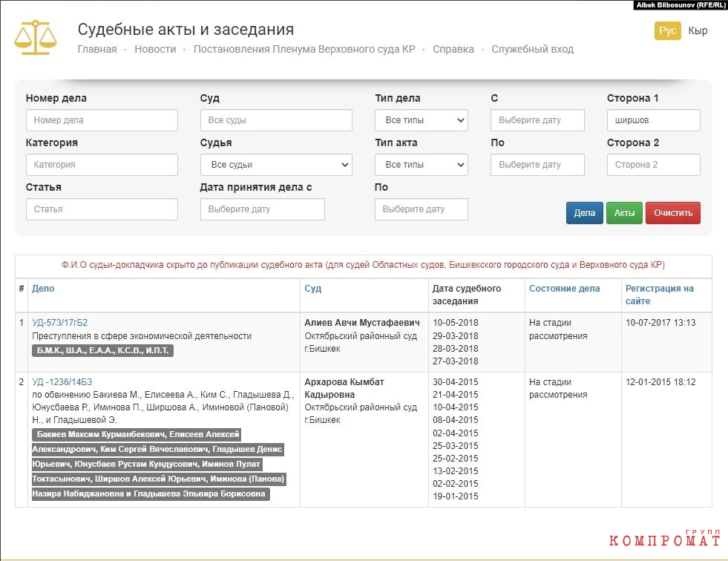728x561 pixels.
Task: Open Постановления Пленума Верховного суда КР
Action: coord(304,49)
